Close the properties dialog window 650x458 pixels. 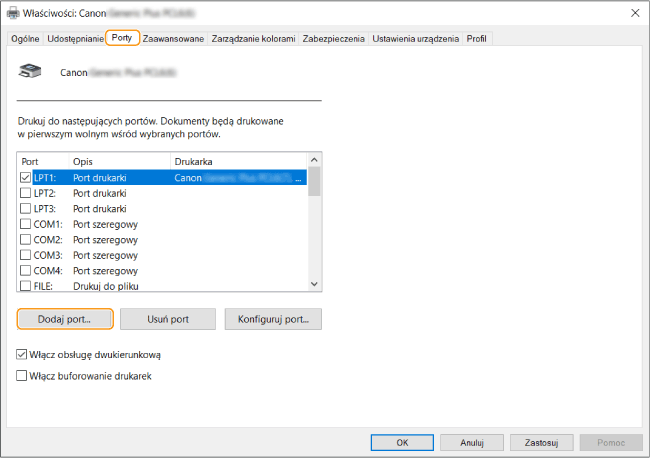coord(634,13)
